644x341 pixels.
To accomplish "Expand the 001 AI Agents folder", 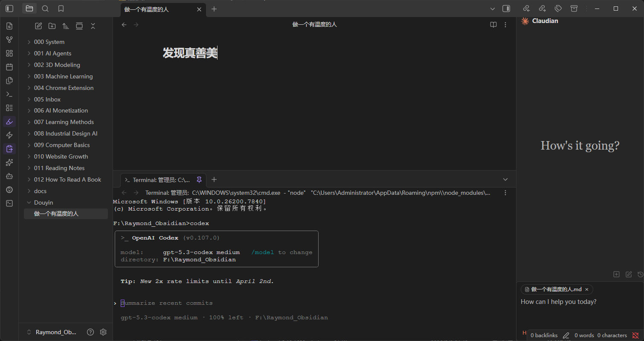I will coord(52,53).
